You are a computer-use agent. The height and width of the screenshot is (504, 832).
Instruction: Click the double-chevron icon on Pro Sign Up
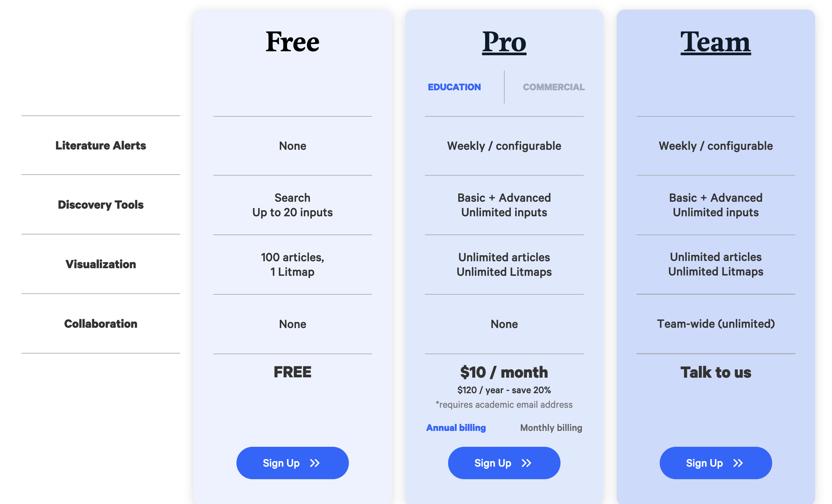pos(526,463)
